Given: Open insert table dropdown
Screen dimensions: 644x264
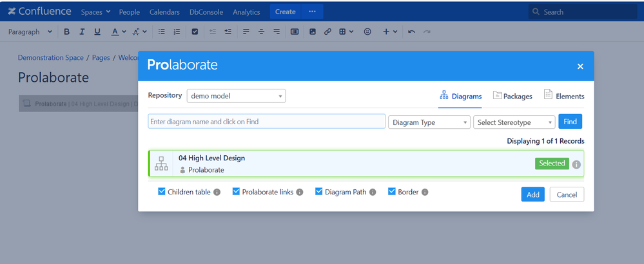Looking at the screenshot, I should [346, 32].
